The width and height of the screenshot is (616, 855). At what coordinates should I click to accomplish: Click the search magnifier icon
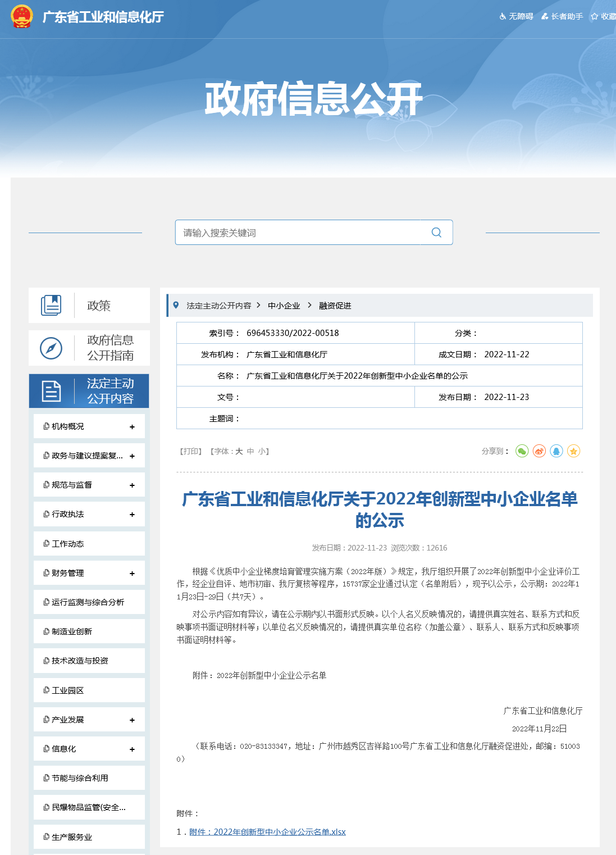[x=436, y=233]
